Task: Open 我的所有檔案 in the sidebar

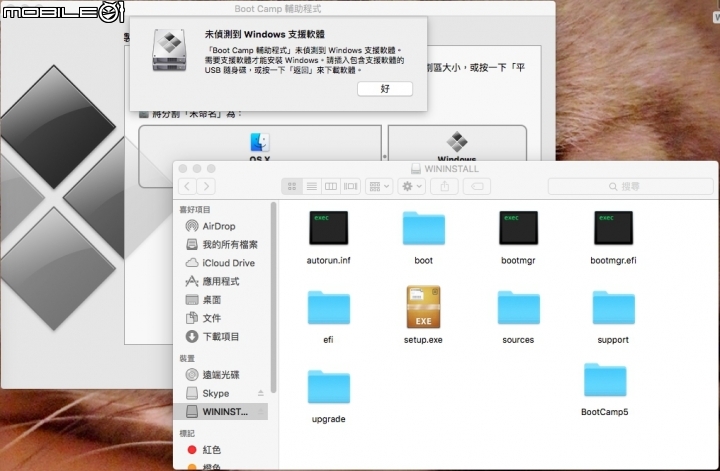Action: (222, 244)
